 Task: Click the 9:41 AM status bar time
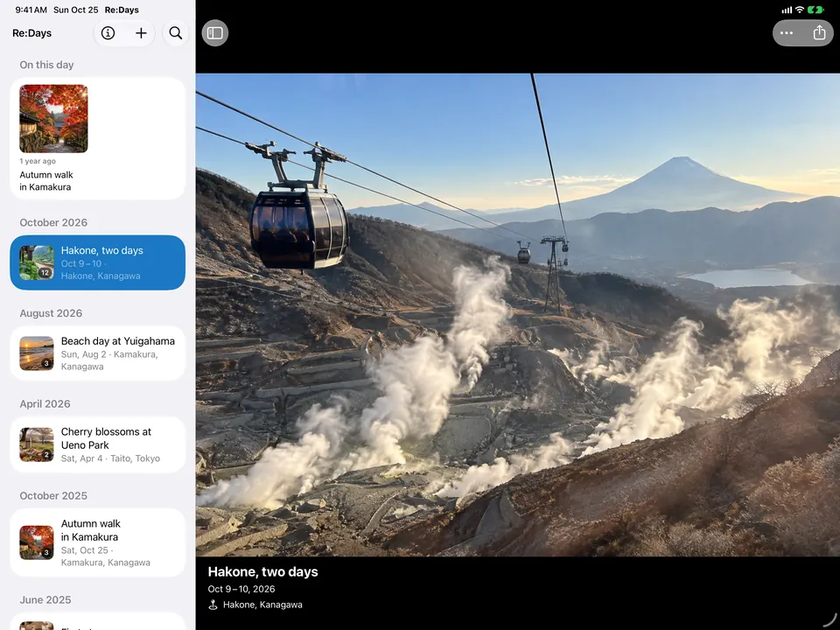point(31,10)
